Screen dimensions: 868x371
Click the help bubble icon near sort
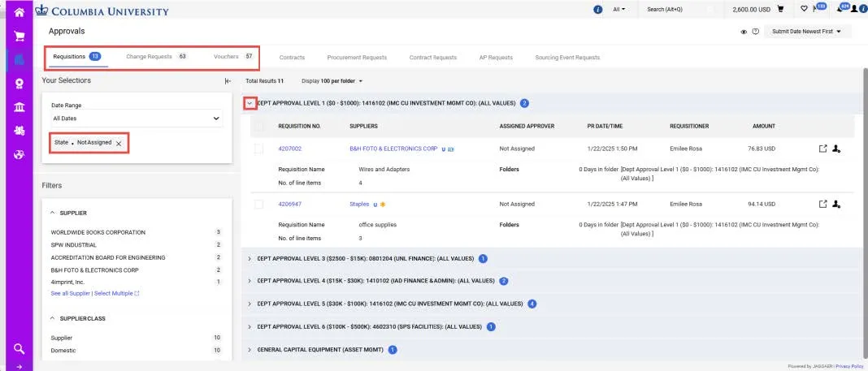(756, 32)
